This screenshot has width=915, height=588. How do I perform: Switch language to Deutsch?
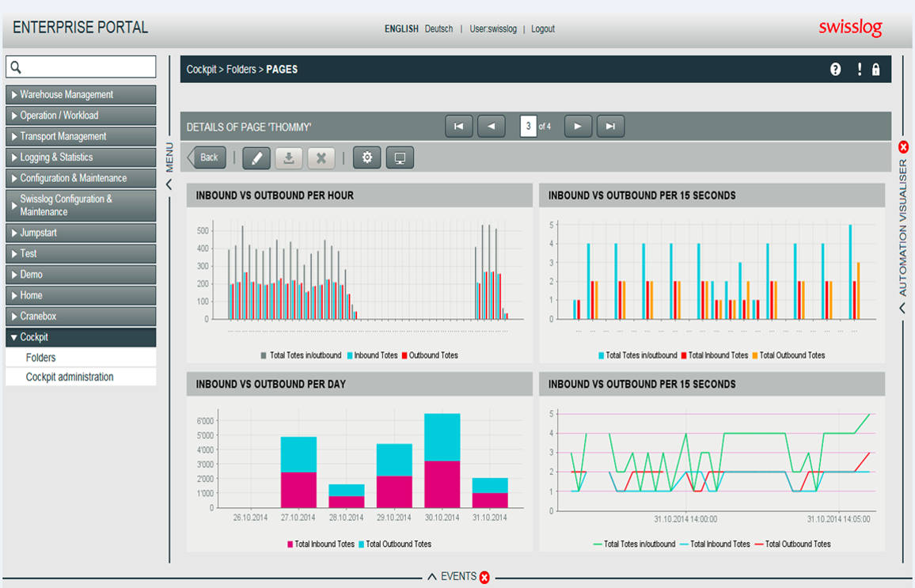[439, 28]
